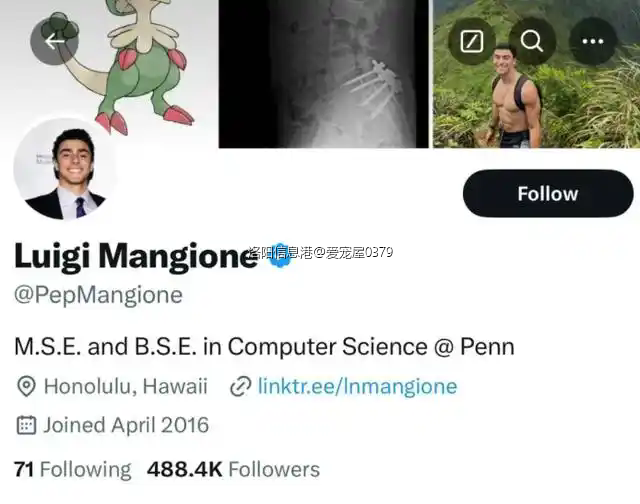Tap the @PepMangione handle text

pos(98,295)
